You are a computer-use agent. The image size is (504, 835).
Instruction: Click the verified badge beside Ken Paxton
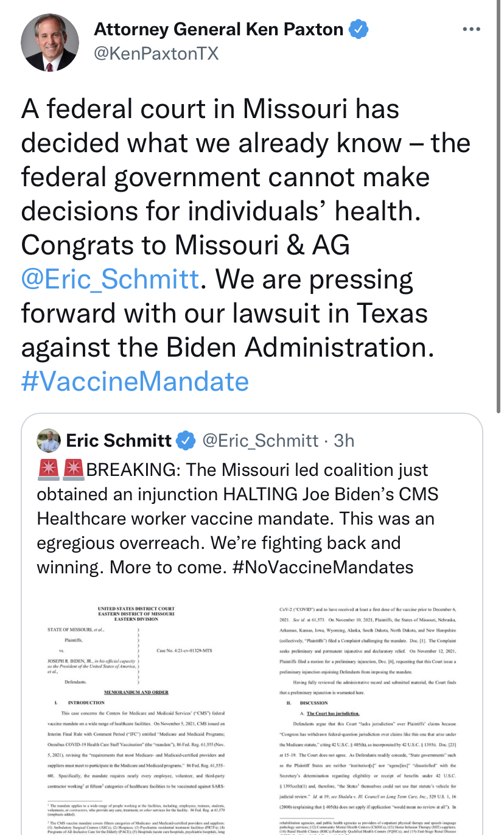358,29
